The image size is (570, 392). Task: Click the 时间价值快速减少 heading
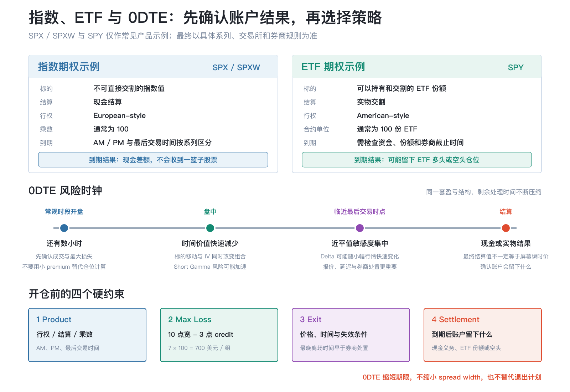(210, 243)
